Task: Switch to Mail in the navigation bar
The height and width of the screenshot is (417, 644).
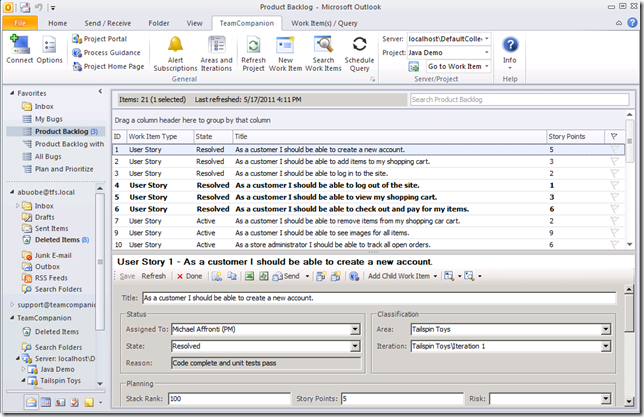Action: point(31,402)
